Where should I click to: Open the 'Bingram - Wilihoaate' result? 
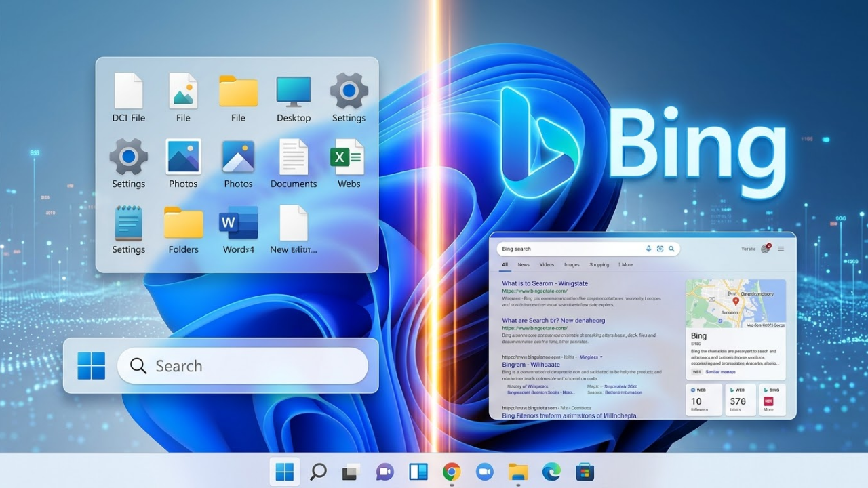531,365
